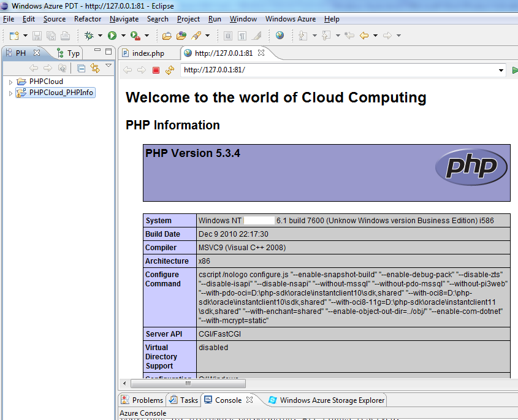Launch Debug with the bug icon
Image resolution: width=518 pixels, height=420 pixels.
point(90,36)
